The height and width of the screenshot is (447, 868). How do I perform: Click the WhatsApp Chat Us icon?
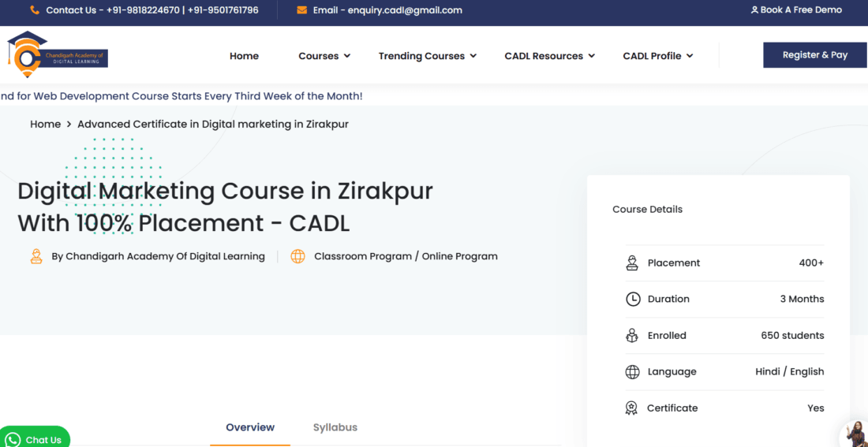[13, 439]
